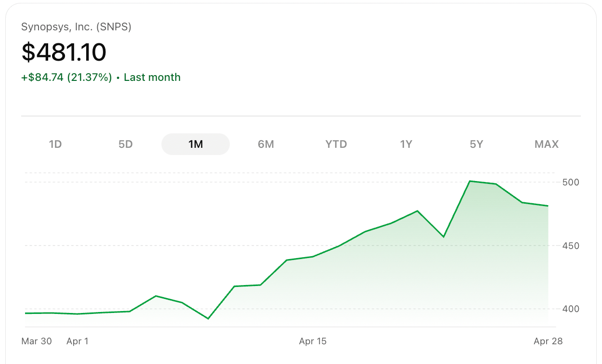Viewport: 602px width, 364px height.
Task: Select the 5D time range
Action: tap(126, 144)
